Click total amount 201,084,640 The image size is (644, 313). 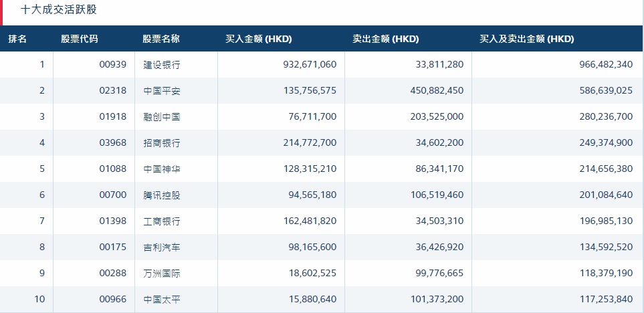click(x=606, y=195)
